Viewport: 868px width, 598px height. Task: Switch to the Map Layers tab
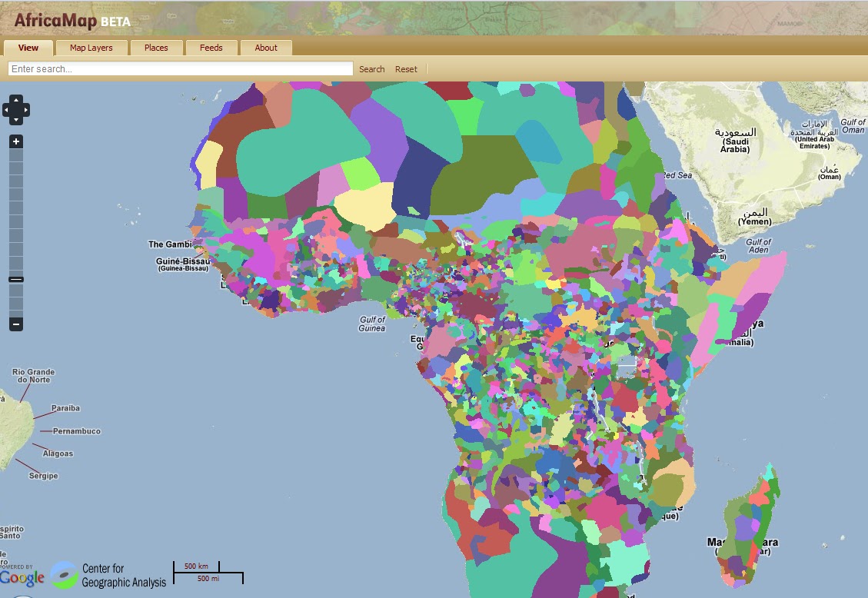coord(91,47)
